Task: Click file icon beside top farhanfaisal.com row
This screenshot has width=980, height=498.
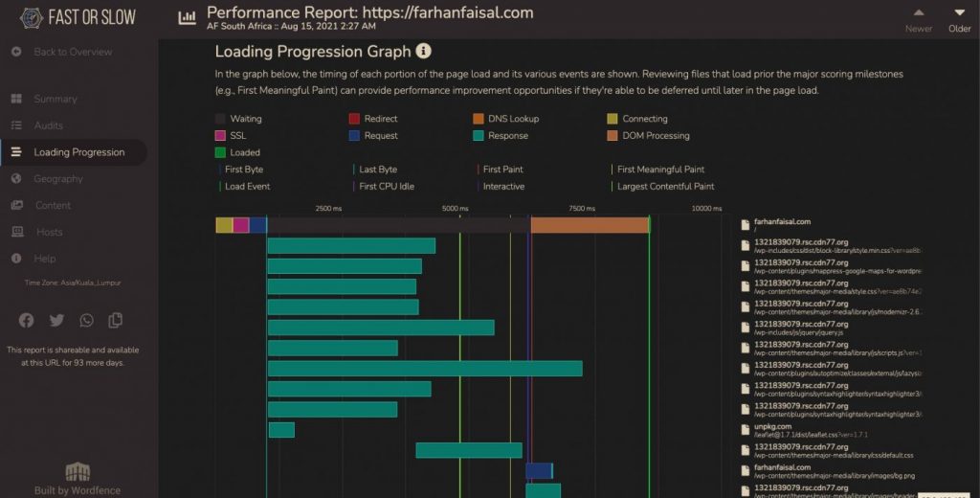Action: point(745,225)
